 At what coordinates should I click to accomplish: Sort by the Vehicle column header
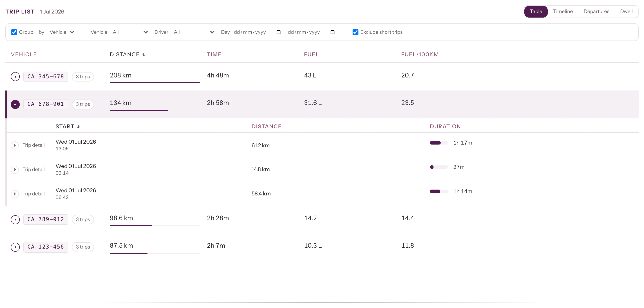pos(24,54)
